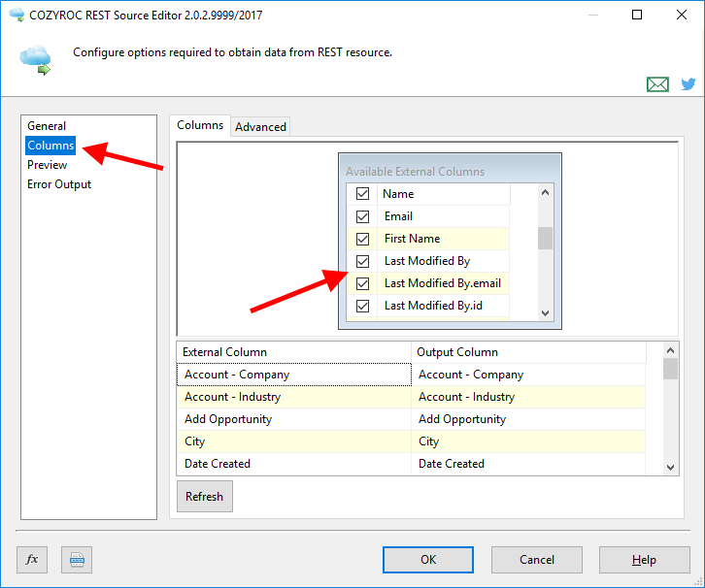
Task: Open the Error Output page
Action: tap(59, 184)
